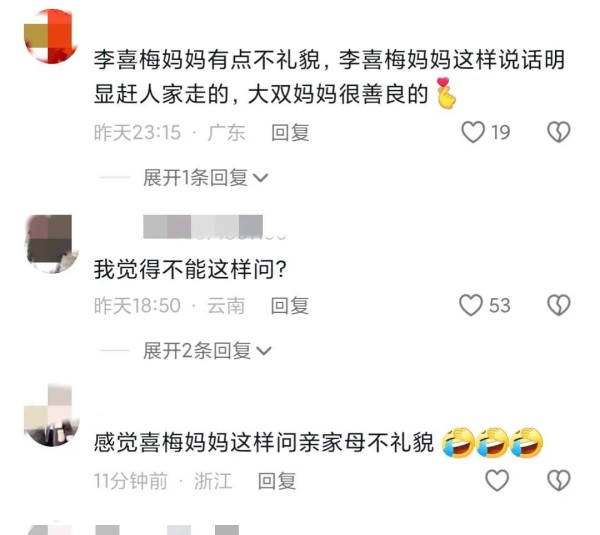The height and width of the screenshot is (535, 600).
Task: Like the comment with 19 likes
Action: (473, 132)
